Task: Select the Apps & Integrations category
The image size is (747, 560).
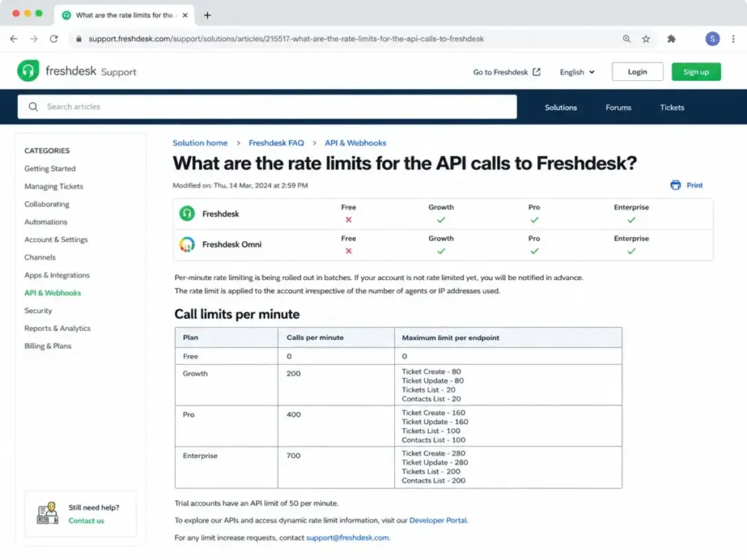Action: pyautogui.click(x=57, y=275)
